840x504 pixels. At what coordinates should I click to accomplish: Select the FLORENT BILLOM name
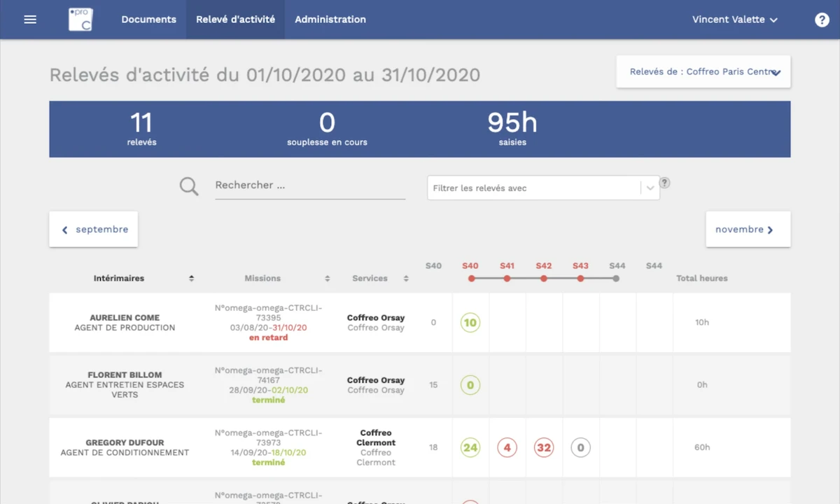click(125, 375)
